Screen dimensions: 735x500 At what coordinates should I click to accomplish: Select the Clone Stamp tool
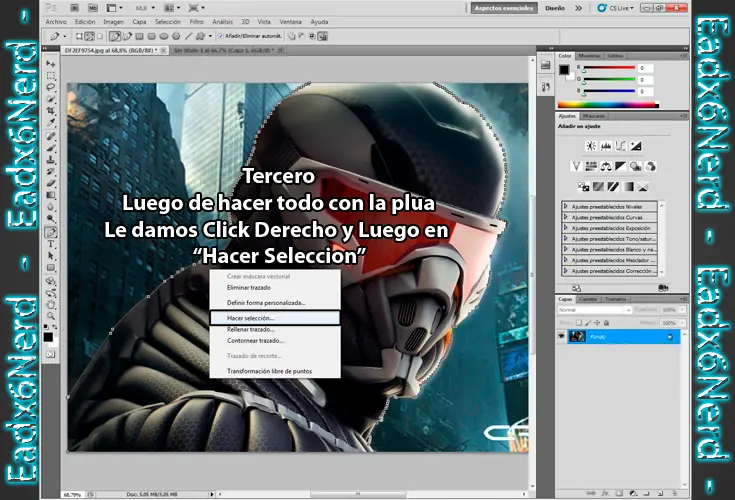coord(51,160)
